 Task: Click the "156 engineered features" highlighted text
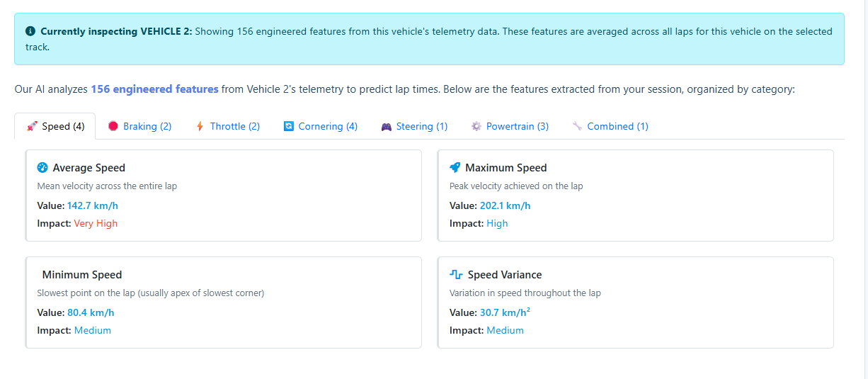[x=154, y=89]
